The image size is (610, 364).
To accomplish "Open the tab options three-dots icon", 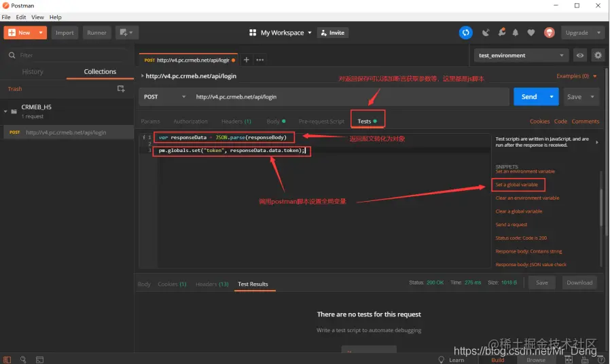I will (x=260, y=60).
